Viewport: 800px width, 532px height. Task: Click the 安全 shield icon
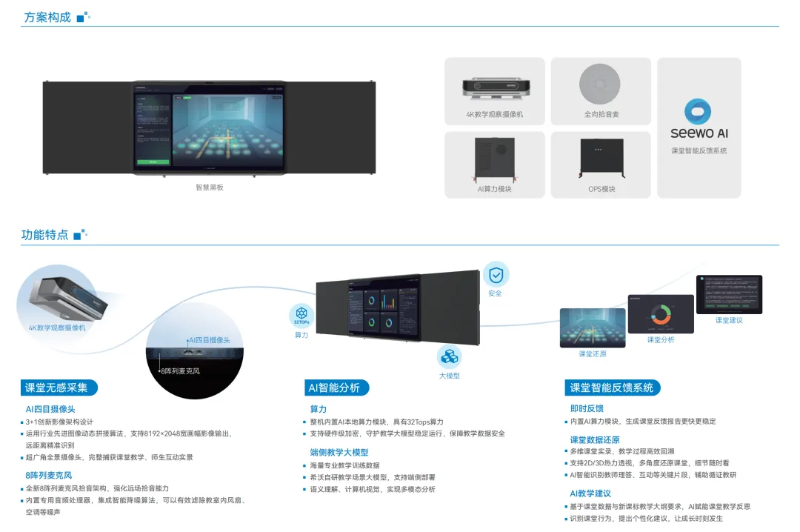pos(496,274)
